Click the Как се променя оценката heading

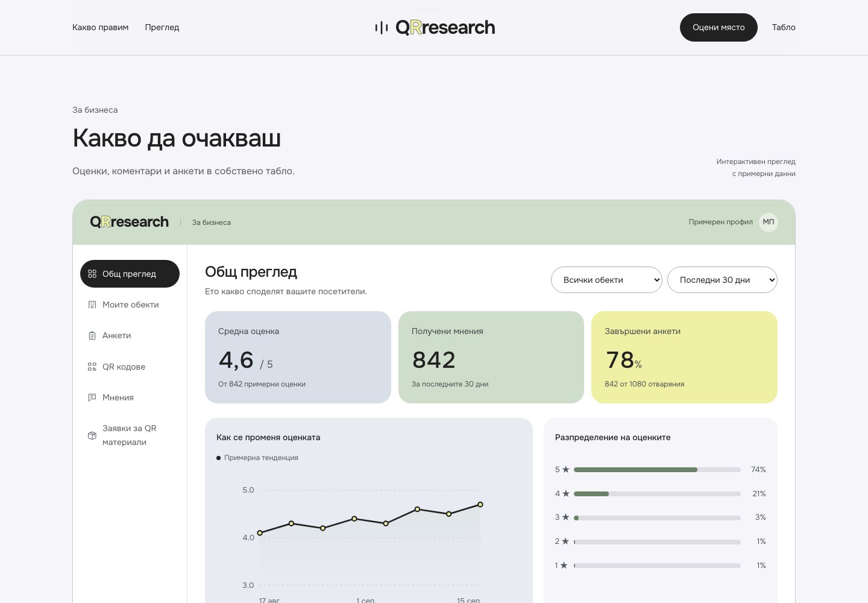coord(268,437)
